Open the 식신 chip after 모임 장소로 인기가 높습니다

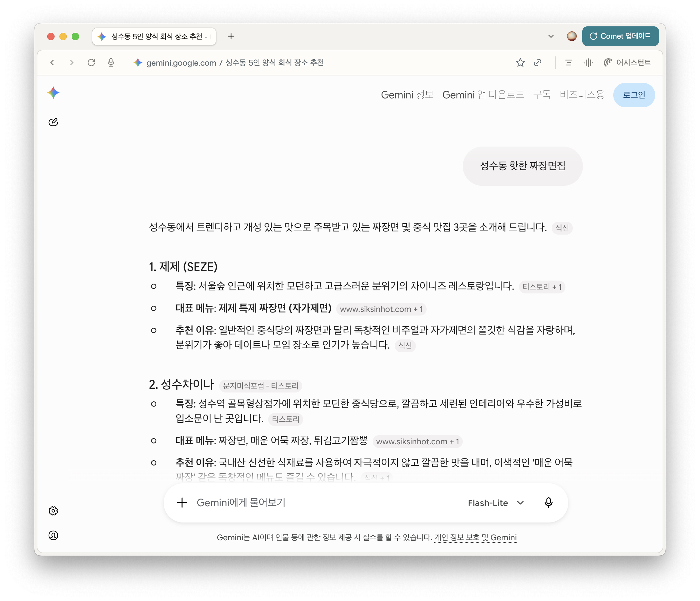click(x=405, y=346)
